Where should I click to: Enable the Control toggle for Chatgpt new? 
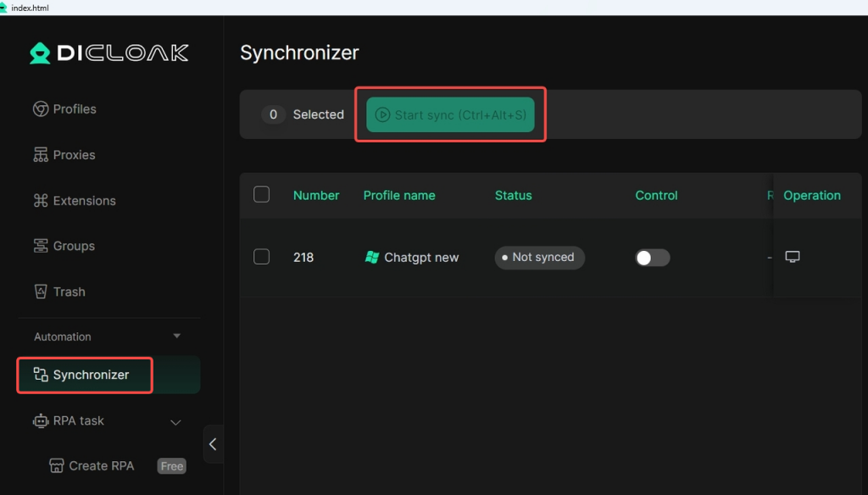[x=652, y=258]
